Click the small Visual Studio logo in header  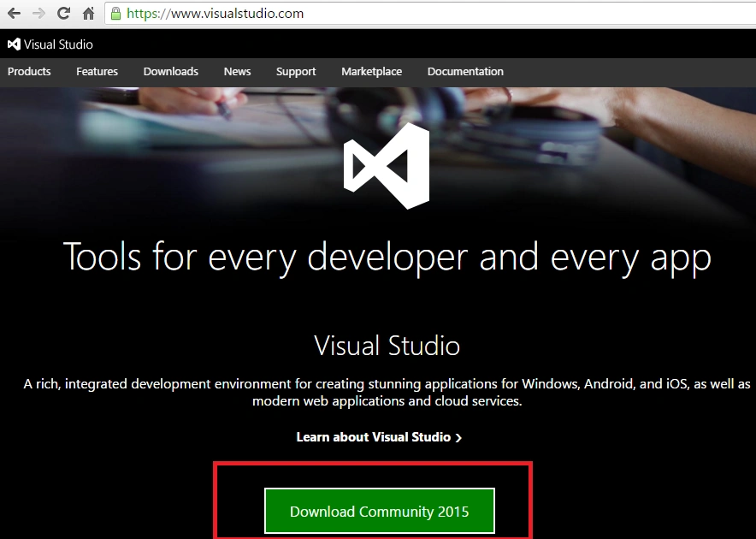[x=14, y=44]
